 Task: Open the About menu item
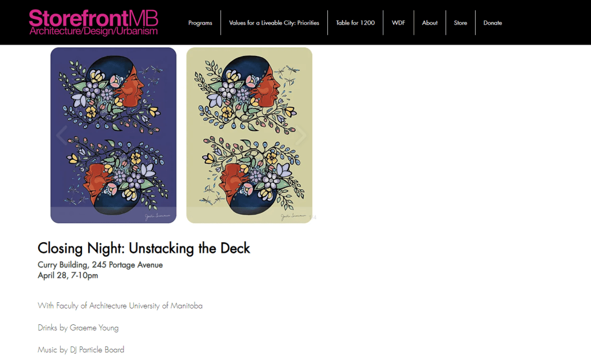(429, 22)
